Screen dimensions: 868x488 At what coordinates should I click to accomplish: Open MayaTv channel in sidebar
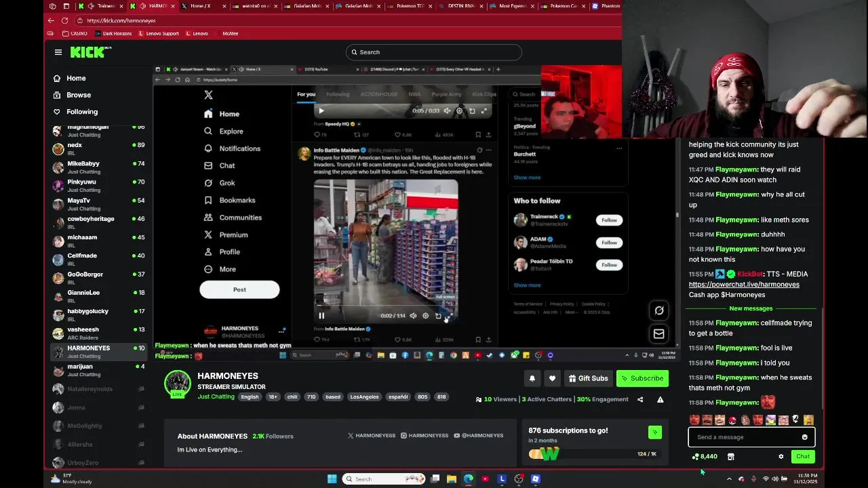coord(99,204)
